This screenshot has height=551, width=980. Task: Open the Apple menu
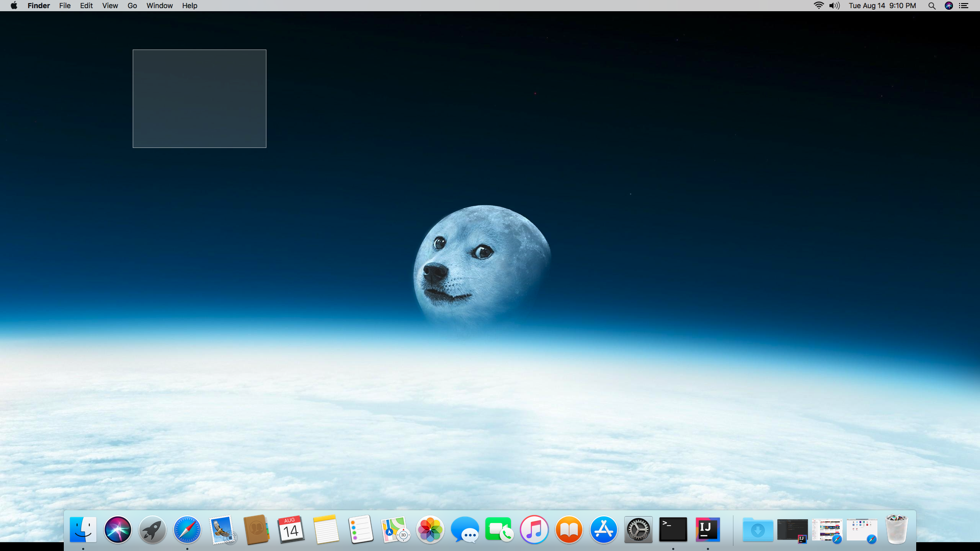click(x=14, y=6)
